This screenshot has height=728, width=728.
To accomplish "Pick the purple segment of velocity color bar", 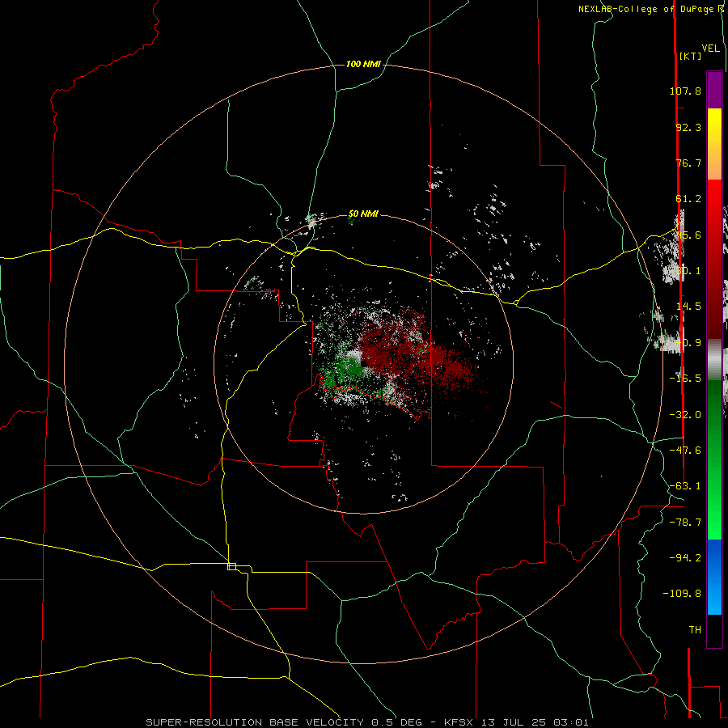I will coord(714,90).
